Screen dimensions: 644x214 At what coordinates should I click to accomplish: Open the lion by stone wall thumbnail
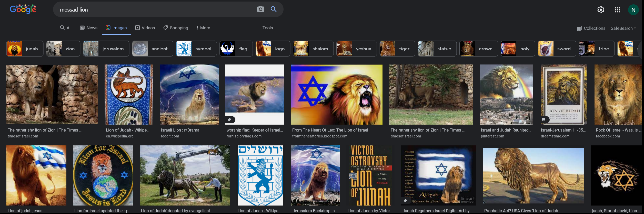pos(52,95)
